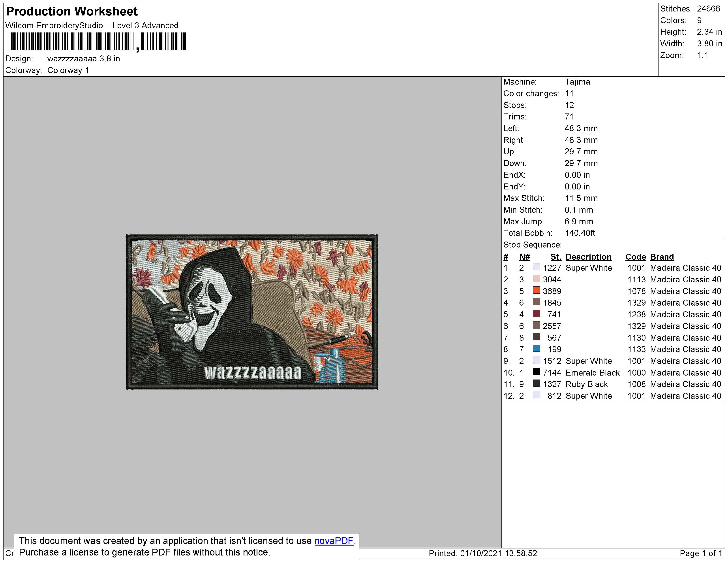The height and width of the screenshot is (563, 728).
Task: Click the 'Brand' column header
Action: coord(662,257)
